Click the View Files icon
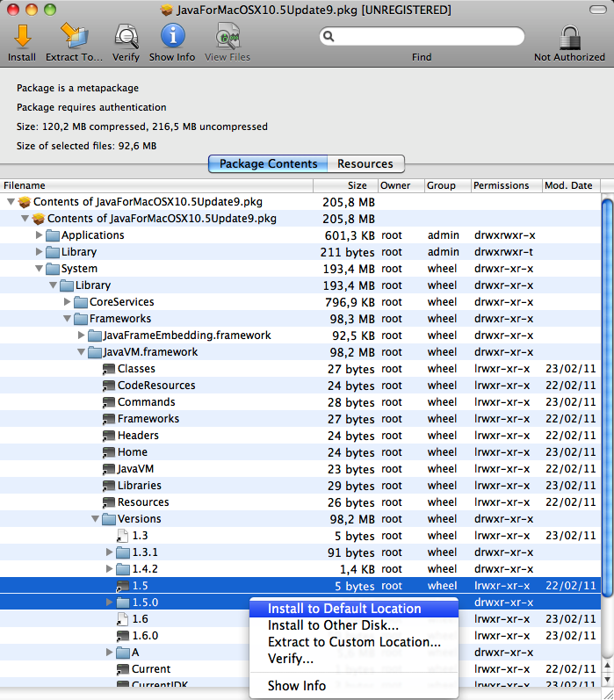This screenshot has width=614, height=700. (228, 36)
